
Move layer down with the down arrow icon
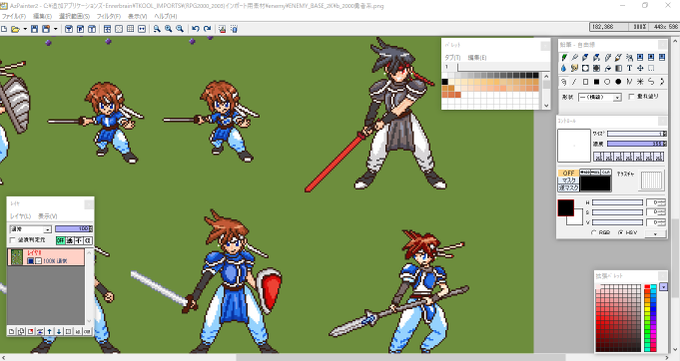[x=59, y=331]
